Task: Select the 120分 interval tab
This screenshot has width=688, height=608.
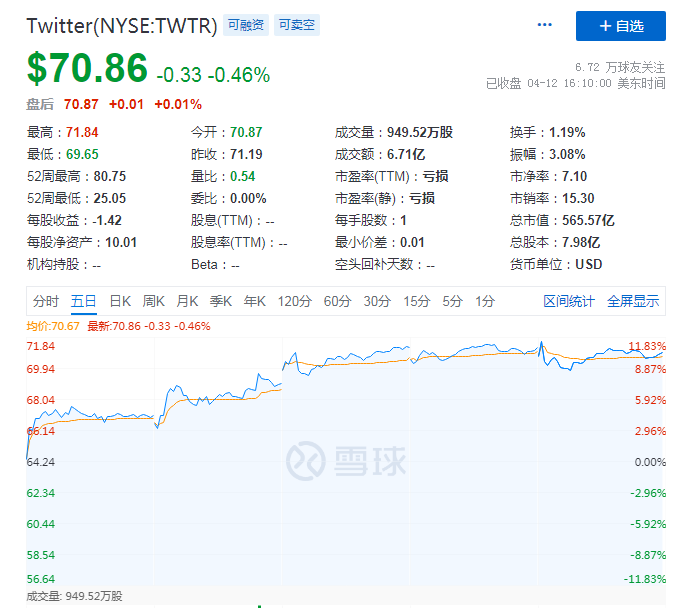Action: [x=294, y=301]
